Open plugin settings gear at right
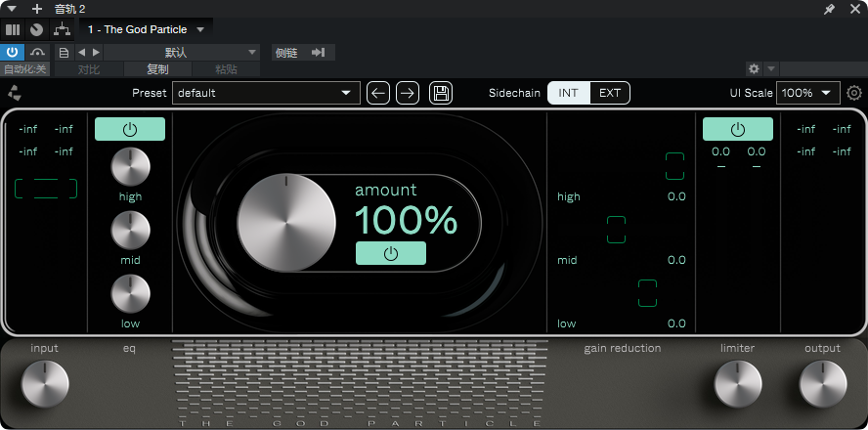 coord(854,93)
